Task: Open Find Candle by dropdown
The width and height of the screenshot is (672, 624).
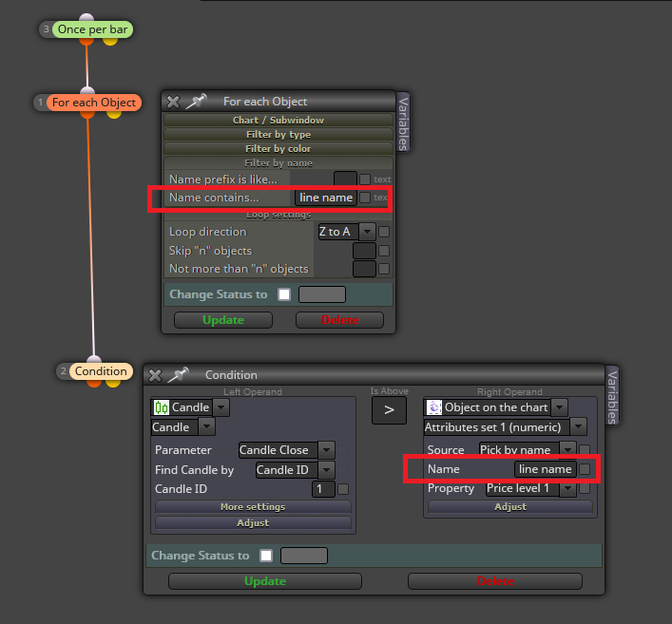Action: 295,470
